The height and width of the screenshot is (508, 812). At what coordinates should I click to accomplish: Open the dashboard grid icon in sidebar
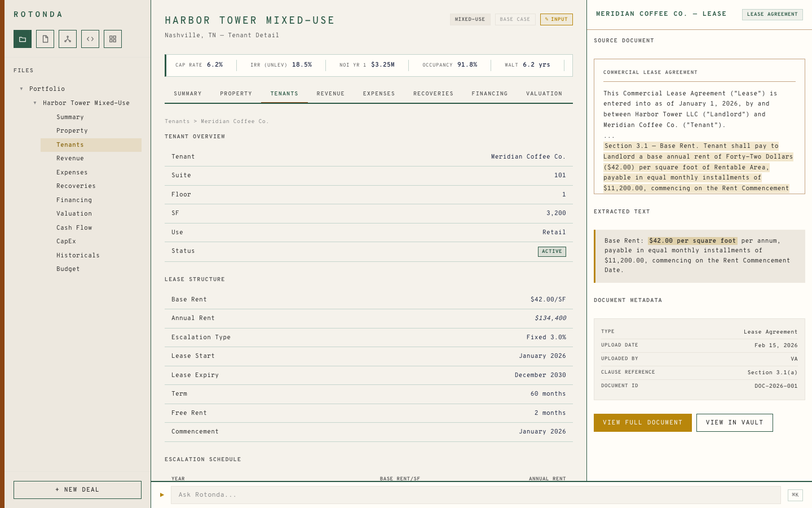[112, 38]
